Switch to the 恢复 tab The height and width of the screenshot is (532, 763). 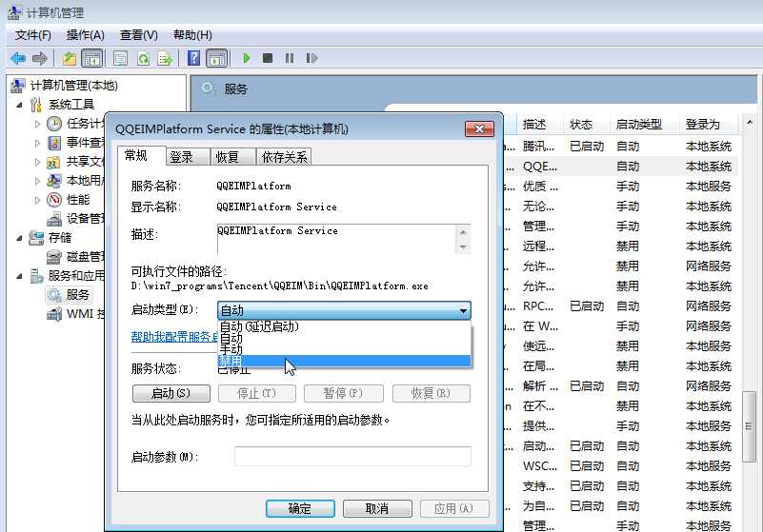click(x=232, y=157)
